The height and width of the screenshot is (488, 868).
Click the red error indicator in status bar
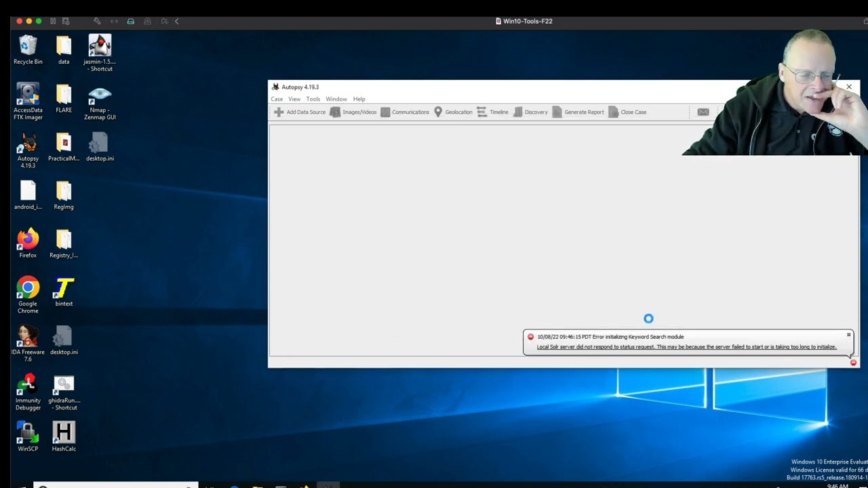[x=853, y=363]
